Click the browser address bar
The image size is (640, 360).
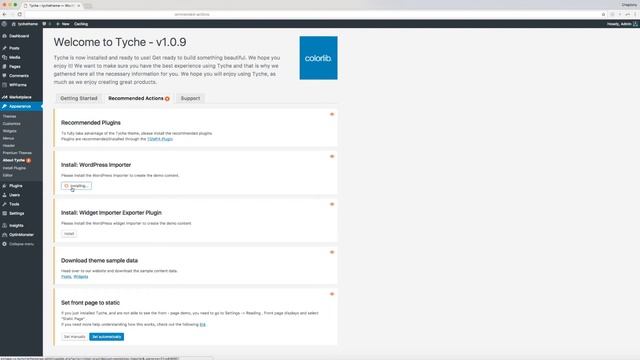(x=314, y=14)
